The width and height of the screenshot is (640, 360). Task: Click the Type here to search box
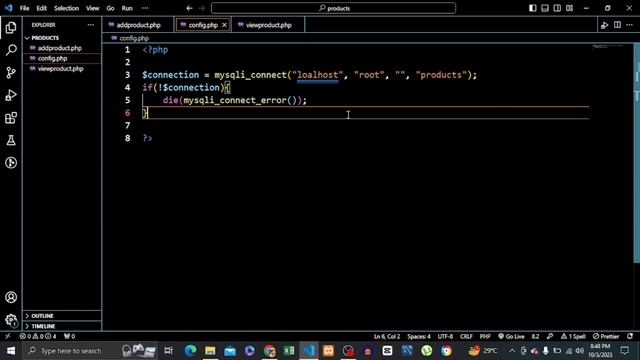pyautogui.click(x=90, y=351)
